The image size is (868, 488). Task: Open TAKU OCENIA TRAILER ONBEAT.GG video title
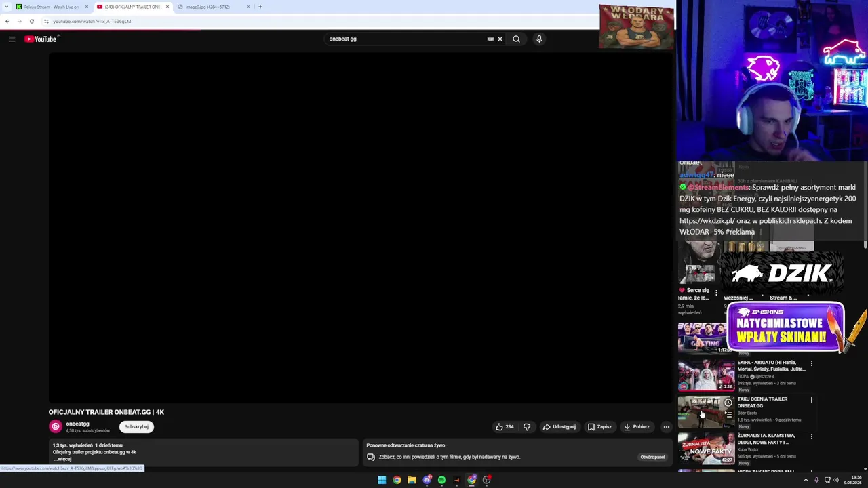click(762, 403)
